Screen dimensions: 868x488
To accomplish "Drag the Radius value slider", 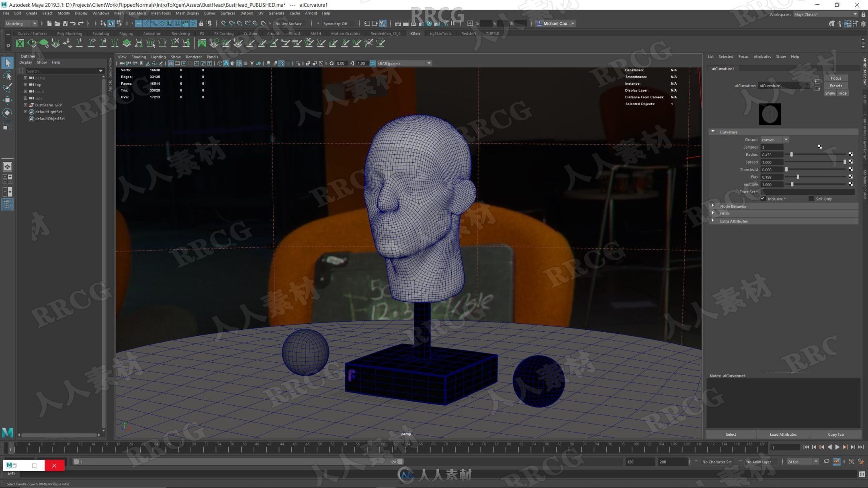I will point(791,154).
